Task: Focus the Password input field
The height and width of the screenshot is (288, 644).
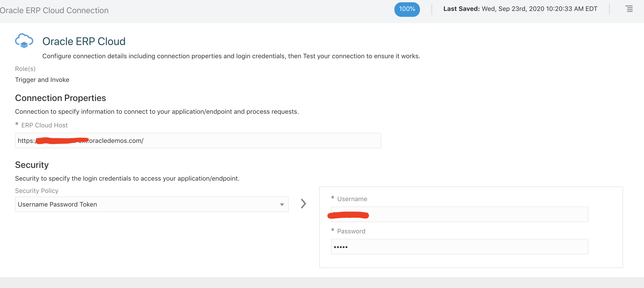Action: (x=459, y=247)
